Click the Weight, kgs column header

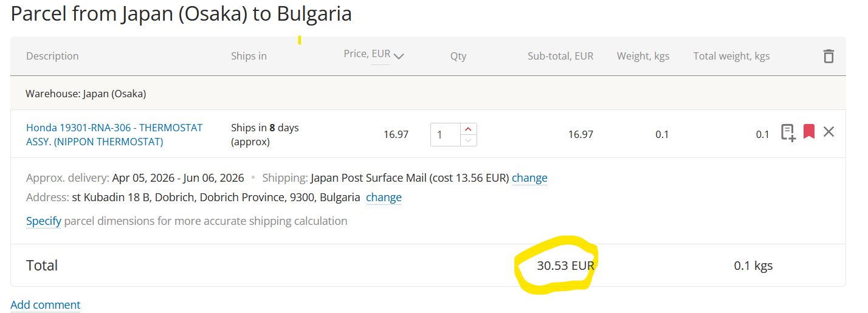coord(642,56)
